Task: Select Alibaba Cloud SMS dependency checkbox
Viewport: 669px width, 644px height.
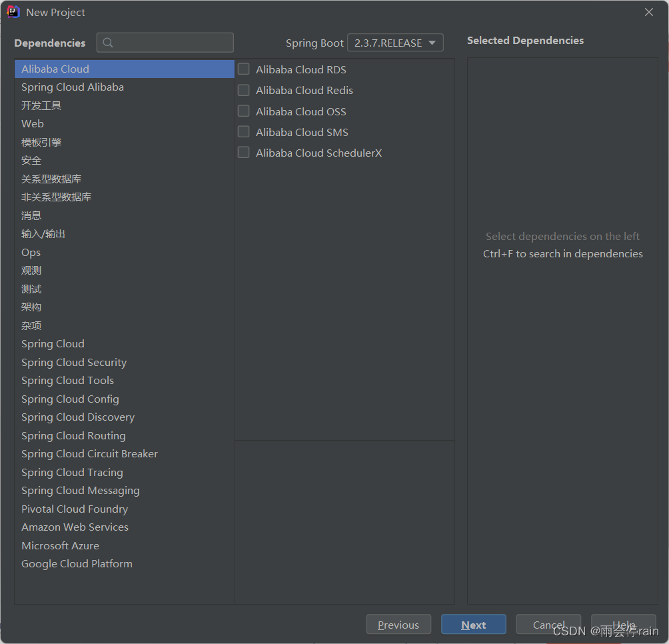Action: [244, 131]
